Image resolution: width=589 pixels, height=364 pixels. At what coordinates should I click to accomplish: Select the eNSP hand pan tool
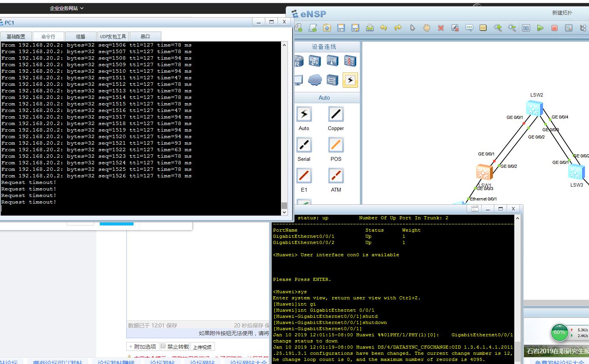click(427, 28)
